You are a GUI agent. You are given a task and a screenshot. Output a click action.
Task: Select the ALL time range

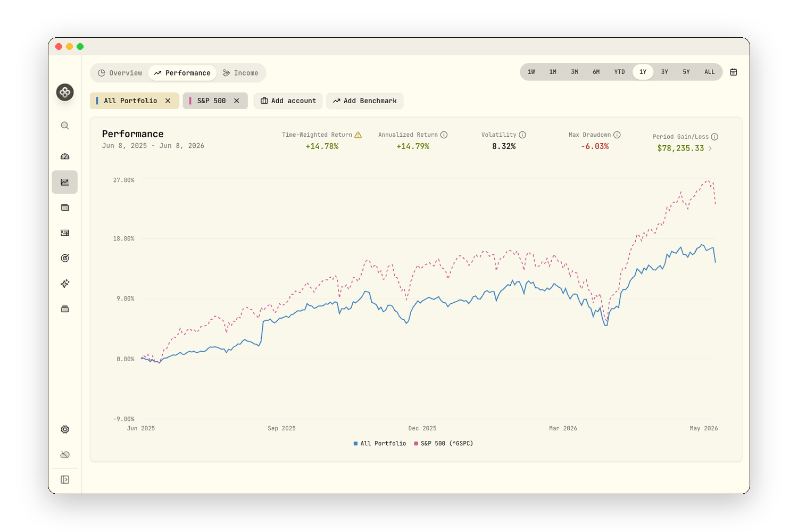[x=710, y=72]
